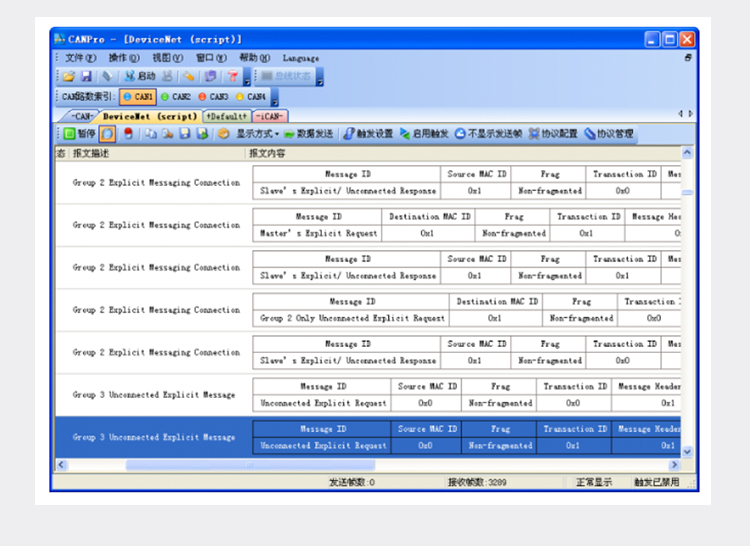Open the Language menu

click(301, 58)
